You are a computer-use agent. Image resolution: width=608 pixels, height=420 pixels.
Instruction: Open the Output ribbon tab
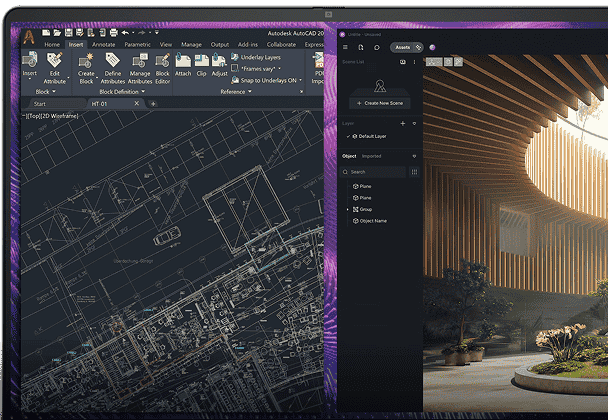[x=219, y=45]
